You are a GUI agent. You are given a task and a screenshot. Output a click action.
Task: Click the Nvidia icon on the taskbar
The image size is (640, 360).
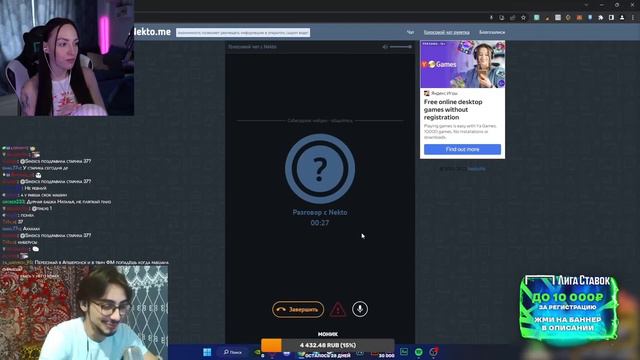pyautogui.click(x=257, y=352)
